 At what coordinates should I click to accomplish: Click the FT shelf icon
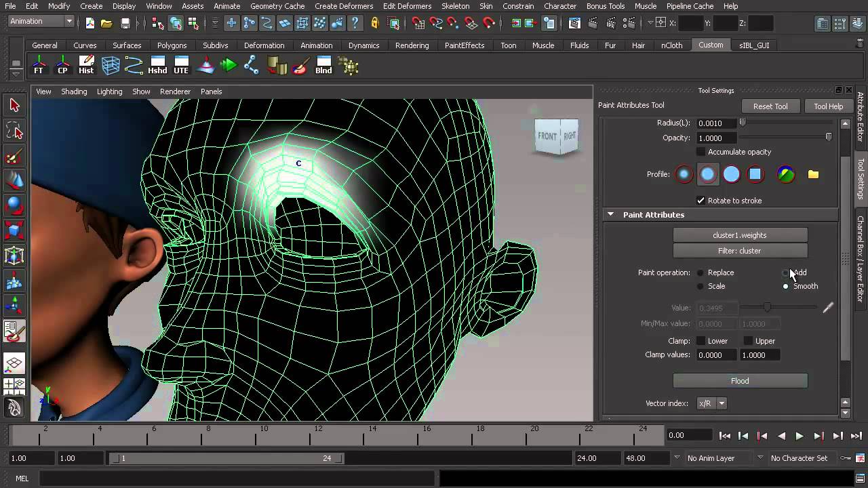pyautogui.click(x=39, y=66)
